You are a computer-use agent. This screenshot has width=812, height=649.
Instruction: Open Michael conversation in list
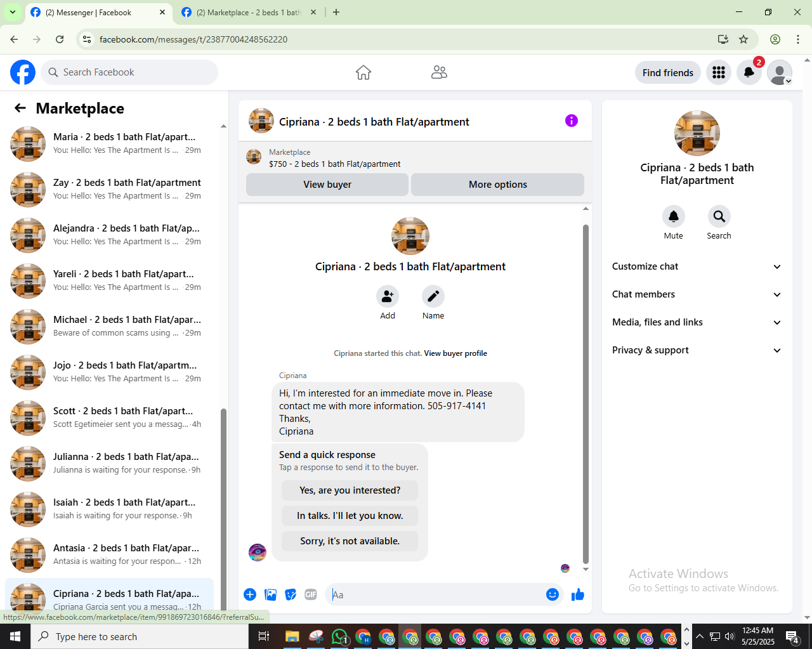109,327
